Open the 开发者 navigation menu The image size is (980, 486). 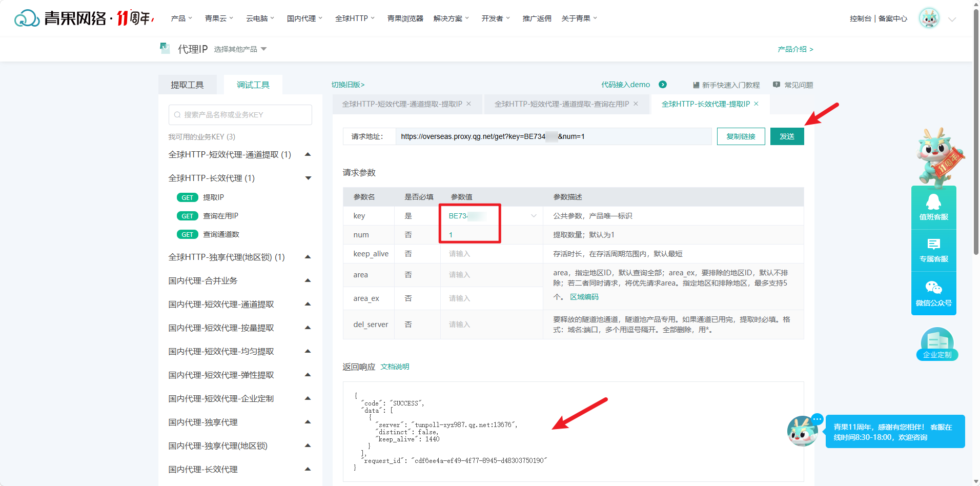click(x=496, y=18)
